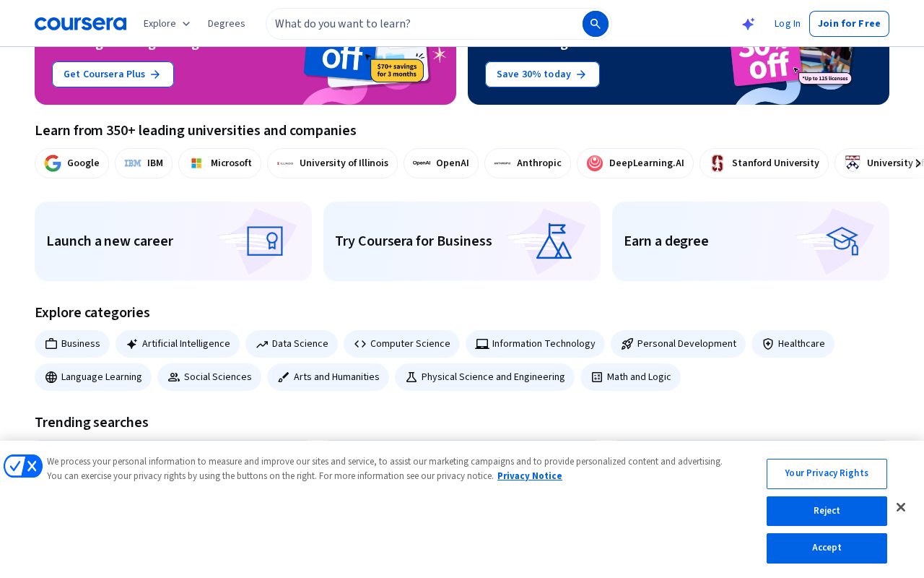Click the Math and Logic calculator icon
Viewport: 924px width, 578px height.
597,377
